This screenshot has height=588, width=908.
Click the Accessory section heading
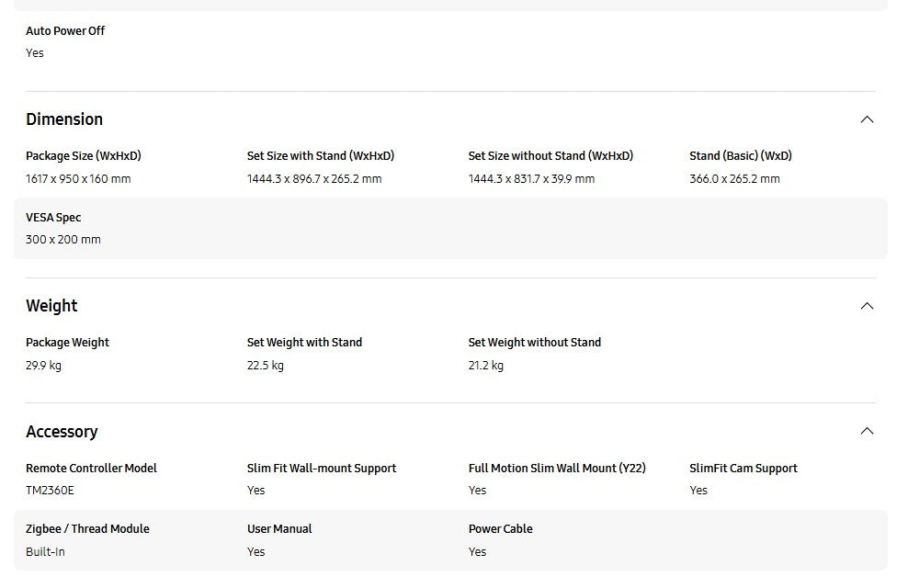point(62,432)
